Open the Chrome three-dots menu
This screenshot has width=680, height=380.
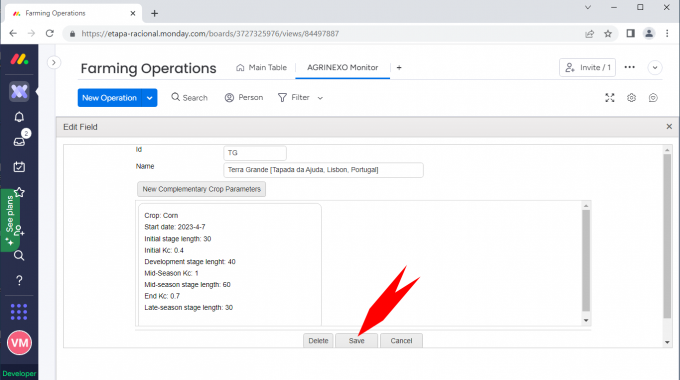click(x=667, y=33)
